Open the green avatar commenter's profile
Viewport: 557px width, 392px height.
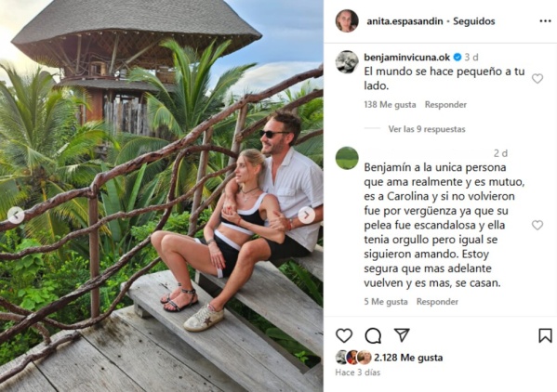(x=347, y=158)
